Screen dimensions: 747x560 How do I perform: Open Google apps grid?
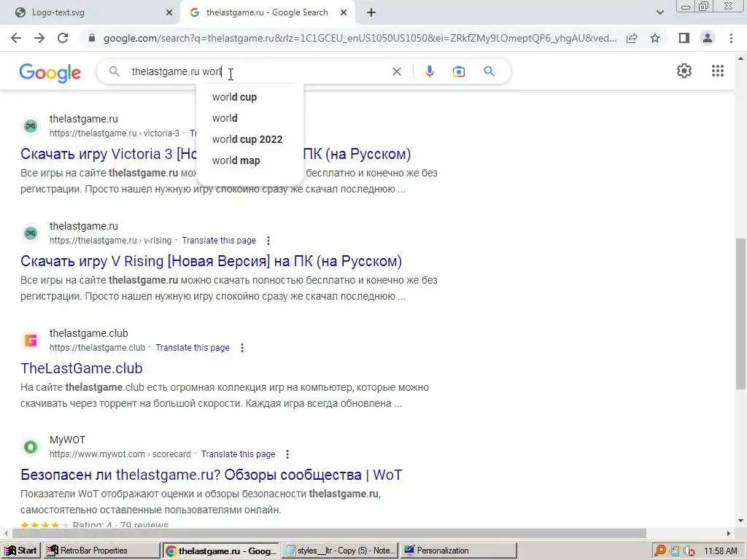click(718, 71)
